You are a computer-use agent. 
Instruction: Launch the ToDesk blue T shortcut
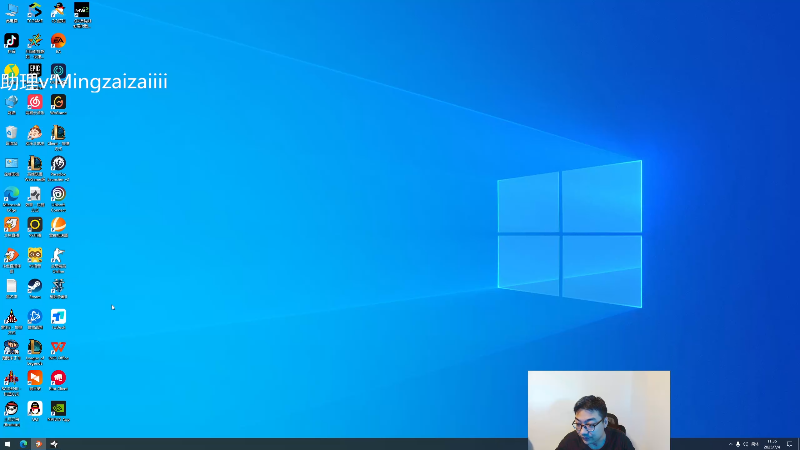(x=58, y=319)
